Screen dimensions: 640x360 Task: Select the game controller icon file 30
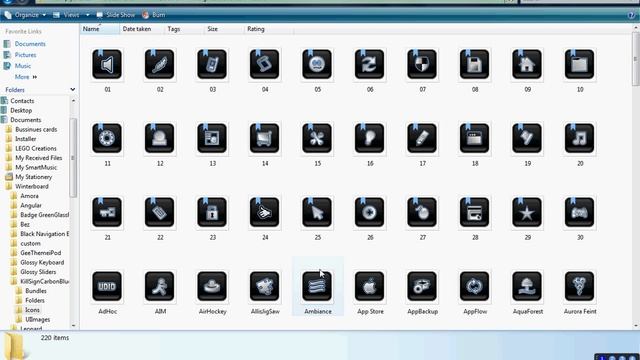[x=580, y=212]
